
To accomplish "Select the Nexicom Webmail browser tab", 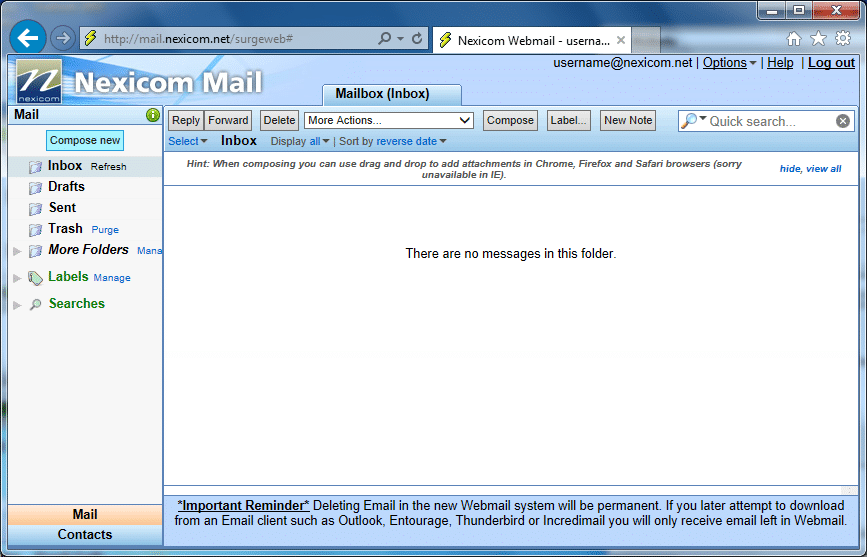I will tap(531, 40).
